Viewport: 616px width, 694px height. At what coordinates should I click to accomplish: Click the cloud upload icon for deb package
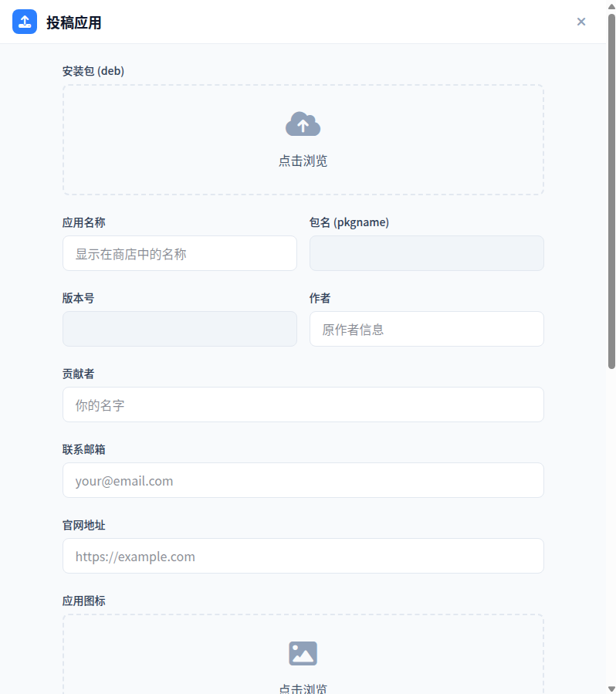tap(303, 124)
